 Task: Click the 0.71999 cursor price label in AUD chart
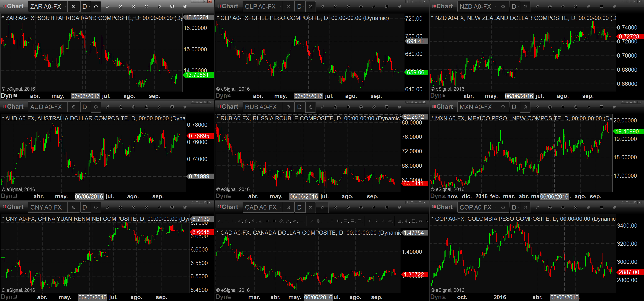coord(200,176)
